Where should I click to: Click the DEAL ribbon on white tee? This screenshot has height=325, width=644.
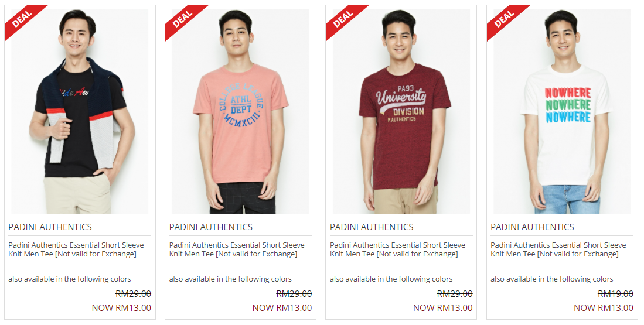coord(503,19)
